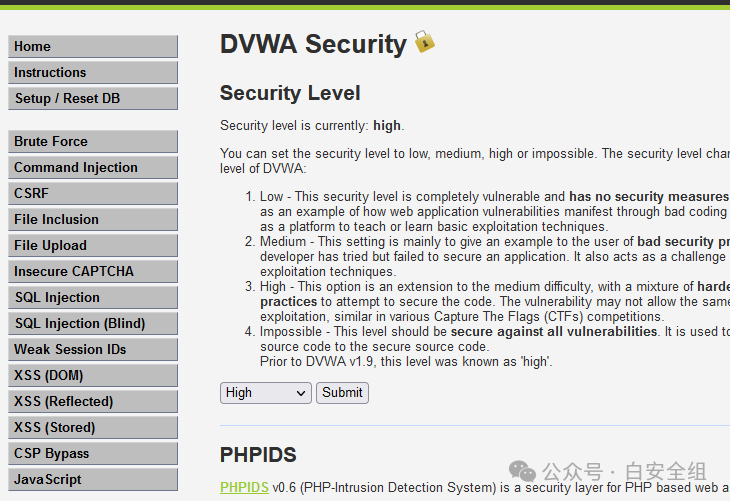Select Command Injection in sidebar

[93, 168]
